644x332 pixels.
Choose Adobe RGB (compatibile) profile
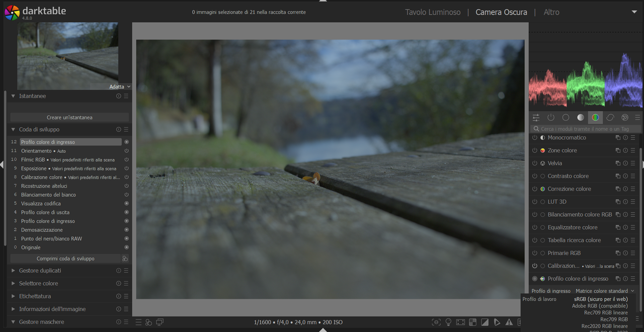point(600,306)
